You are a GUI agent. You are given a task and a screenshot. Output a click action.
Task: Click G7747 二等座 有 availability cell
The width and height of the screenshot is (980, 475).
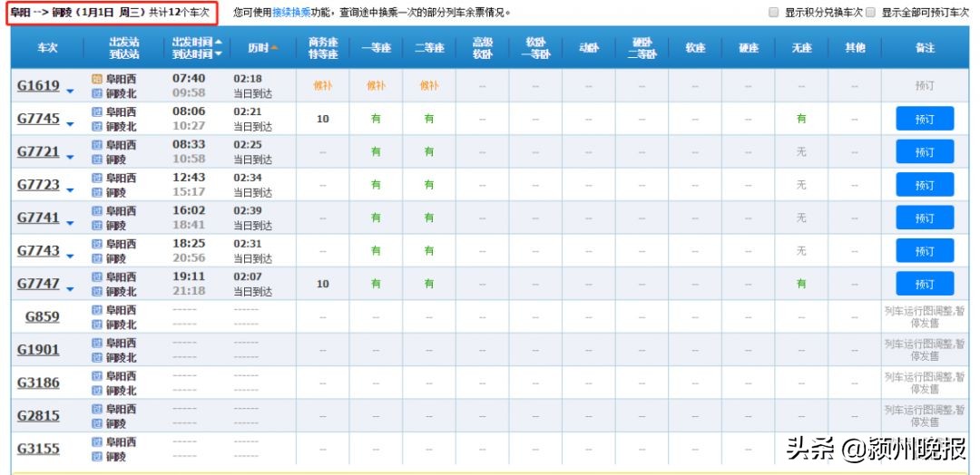point(428,284)
